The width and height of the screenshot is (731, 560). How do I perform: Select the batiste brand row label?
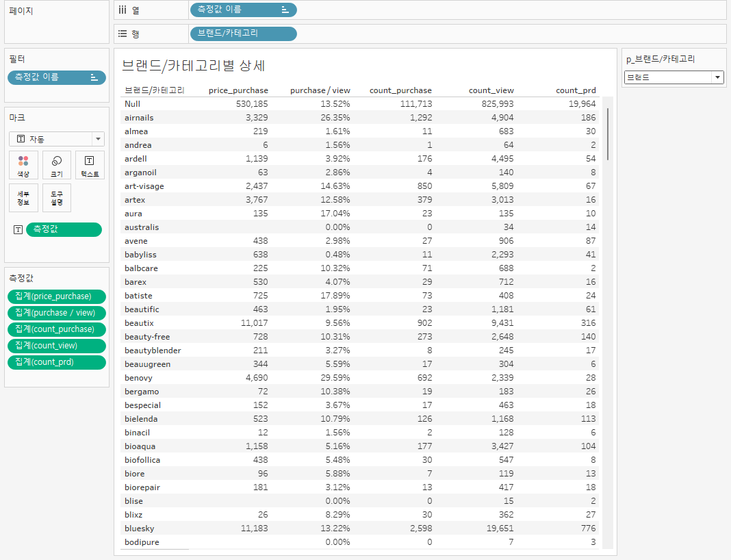pos(138,296)
